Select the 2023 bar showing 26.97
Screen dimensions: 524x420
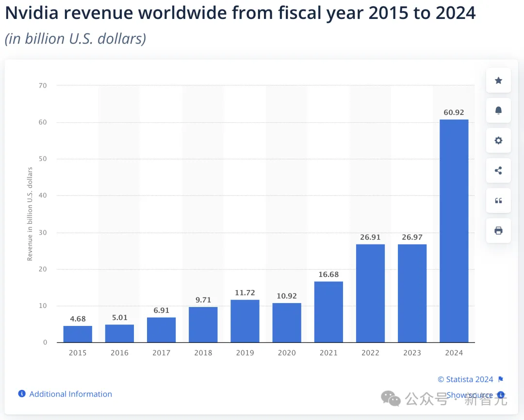pyautogui.click(x=412, y=293)
